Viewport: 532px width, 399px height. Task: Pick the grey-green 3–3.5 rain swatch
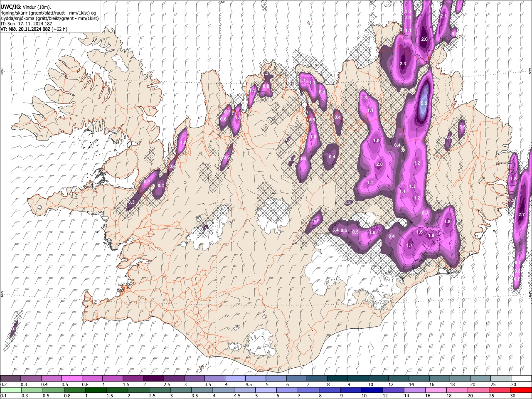coord(181,390)
